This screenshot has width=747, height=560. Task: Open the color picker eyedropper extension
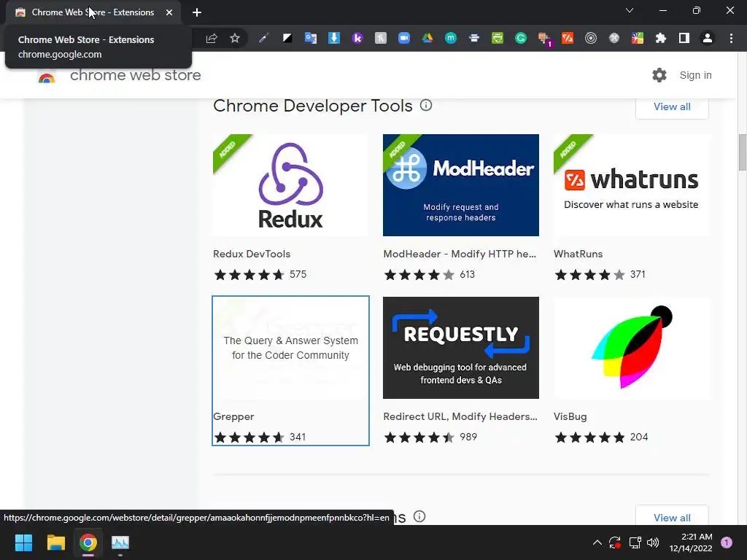pos(263,39)
